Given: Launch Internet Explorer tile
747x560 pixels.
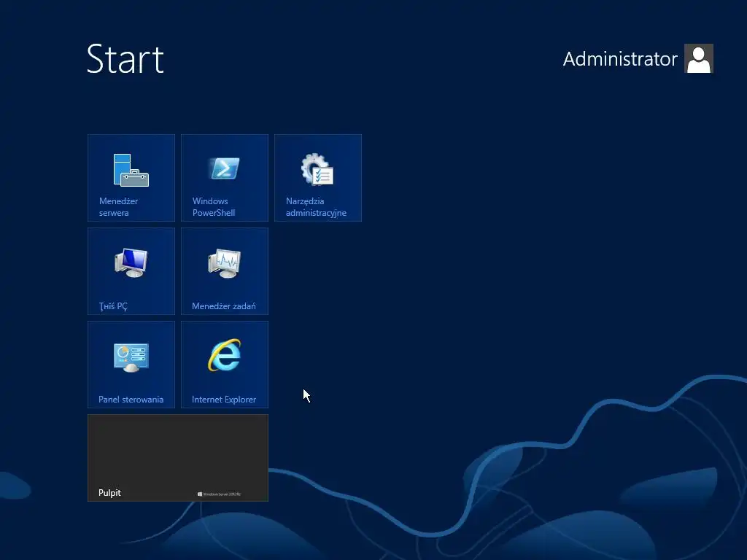Looking at the screenshot, I should tap(225, 365).
